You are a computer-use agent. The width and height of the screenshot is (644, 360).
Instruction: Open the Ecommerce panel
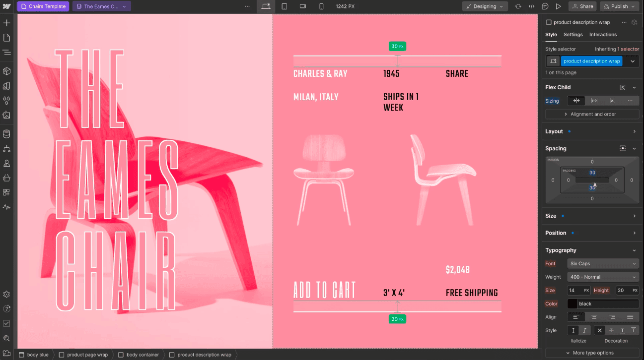point(7,177)
